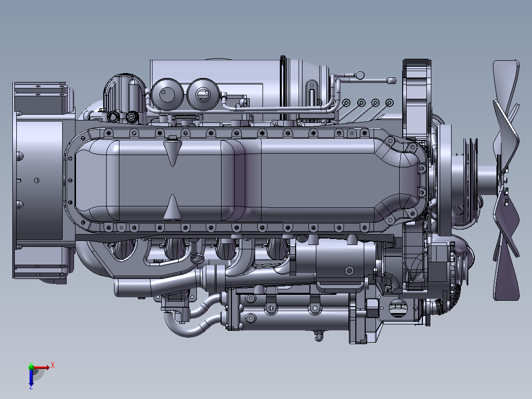Viewport: 532px width, 399px height.
Task: Click the blue Z axis arrow of the triad
Action: (x=31, y=378)
